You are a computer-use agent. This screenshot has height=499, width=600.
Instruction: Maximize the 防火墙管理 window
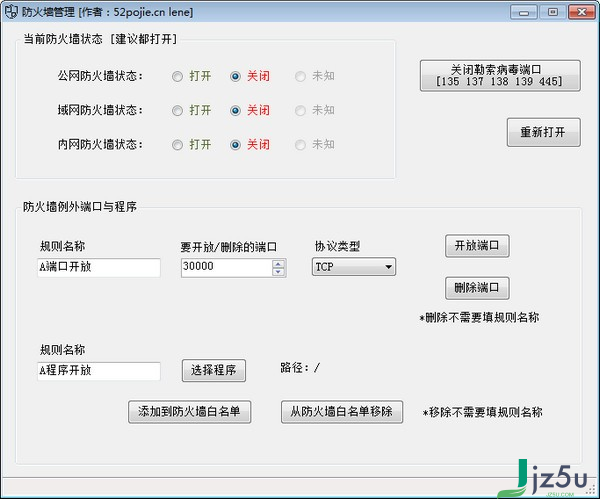pos(553,12)
